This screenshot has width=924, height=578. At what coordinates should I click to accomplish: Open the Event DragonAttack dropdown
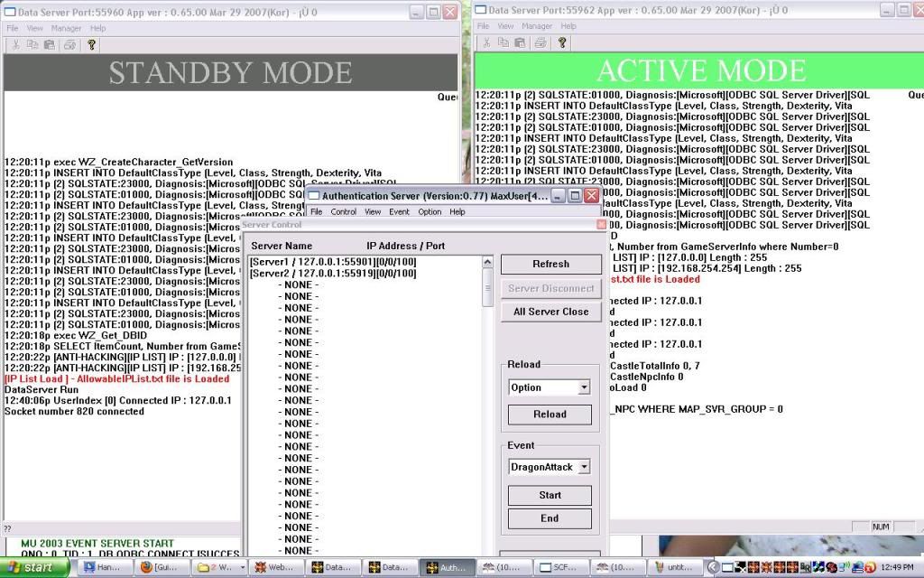[583, 467]
